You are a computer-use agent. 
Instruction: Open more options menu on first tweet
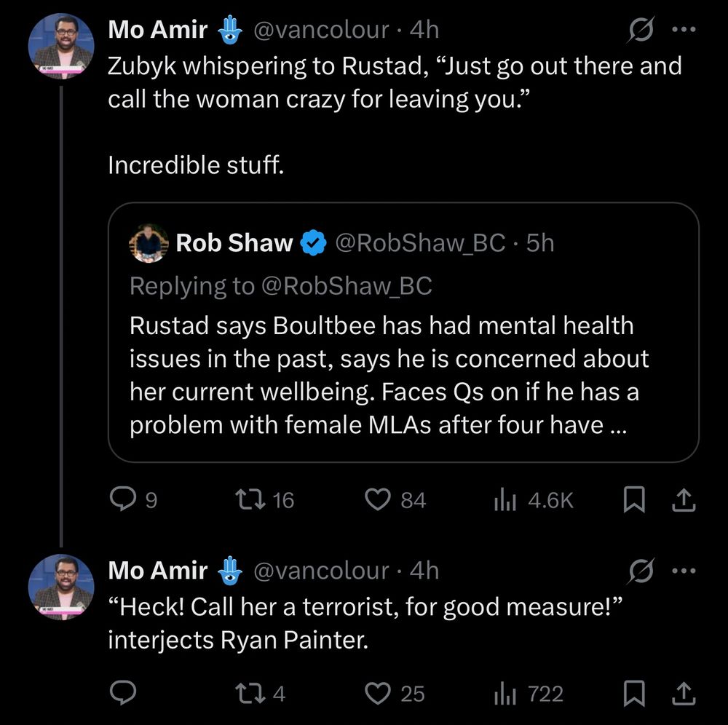[x=684, y=31]
